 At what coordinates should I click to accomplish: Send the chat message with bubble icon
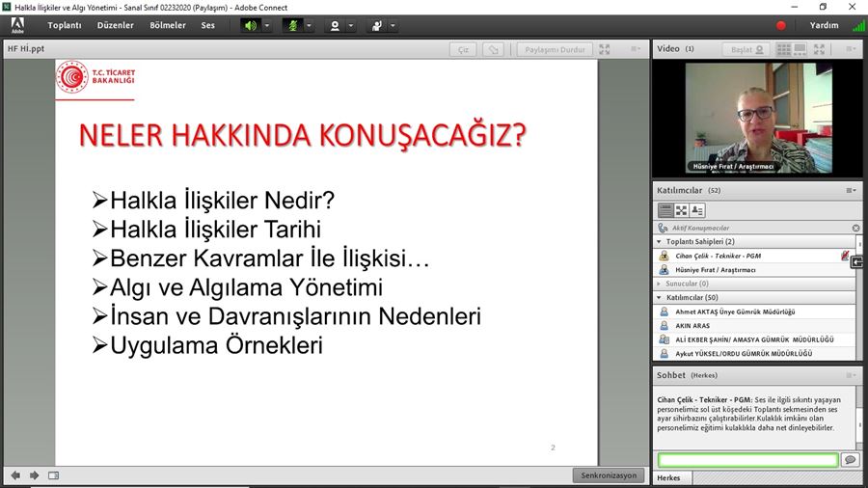coord(850,460)
